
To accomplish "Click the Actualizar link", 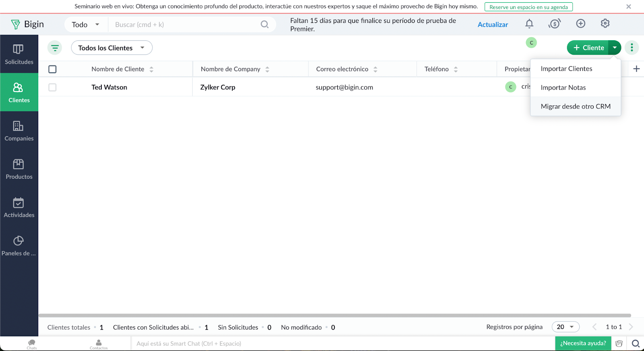I will 493,25.
